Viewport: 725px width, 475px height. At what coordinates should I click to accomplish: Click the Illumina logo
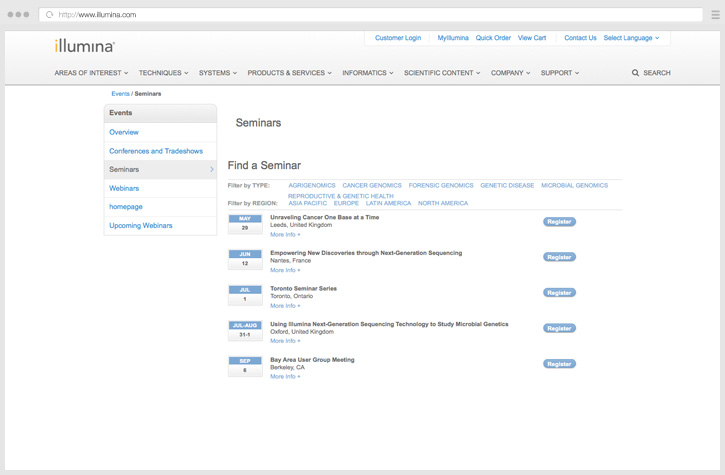(x=85, y=46)
